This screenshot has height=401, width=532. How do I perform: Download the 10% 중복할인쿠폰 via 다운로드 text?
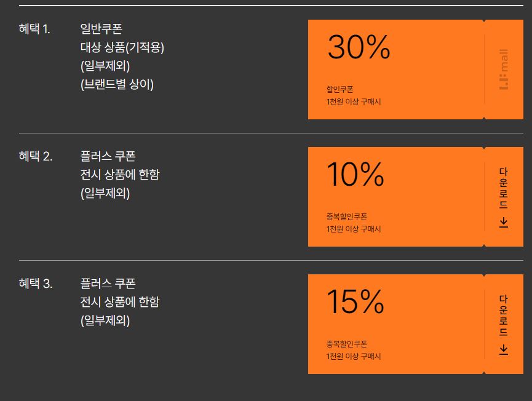[x=504, y=188]
